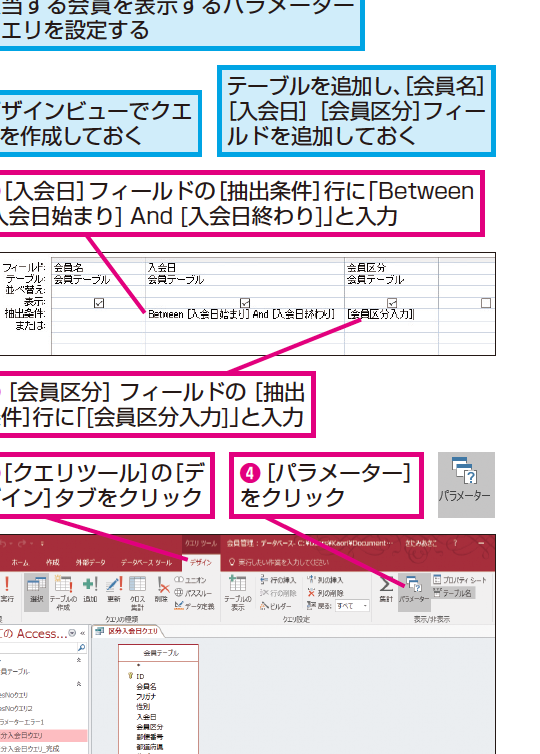Click the enlarged パラメーター icon illustration
Viewport: 540px width, 754px height.
point(466,484)
